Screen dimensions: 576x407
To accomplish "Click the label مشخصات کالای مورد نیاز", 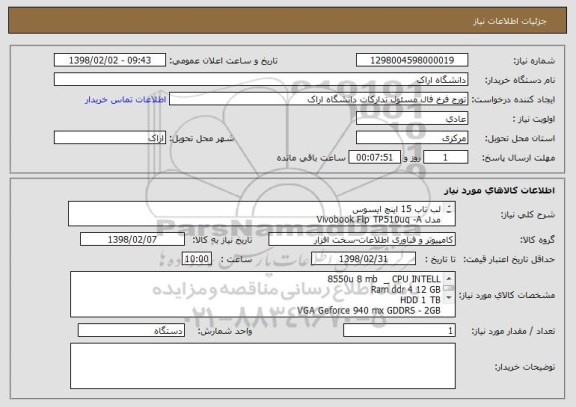I will pyautogui.click(x=507, y=295).
